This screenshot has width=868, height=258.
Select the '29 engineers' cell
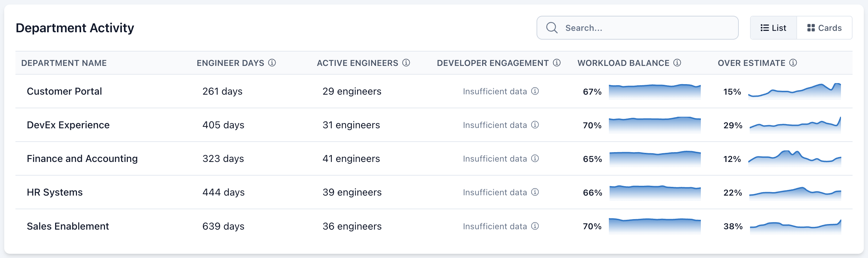352,91
